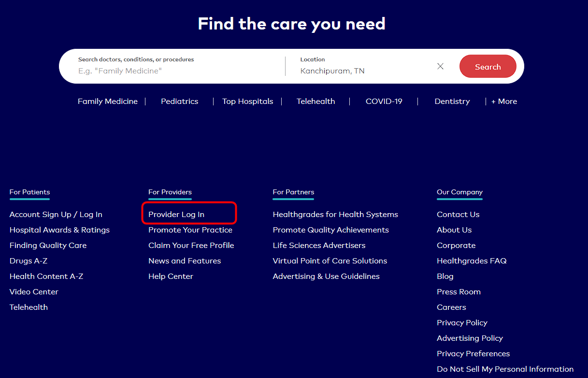The width and height of the screenshot is (588, 378).
Task: Open the About Us page
Action: 454,230
